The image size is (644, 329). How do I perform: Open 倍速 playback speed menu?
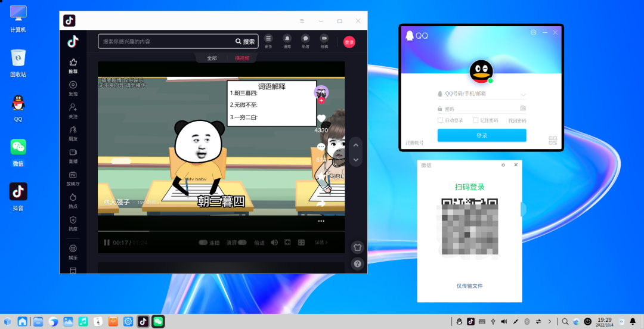[259, 243]
